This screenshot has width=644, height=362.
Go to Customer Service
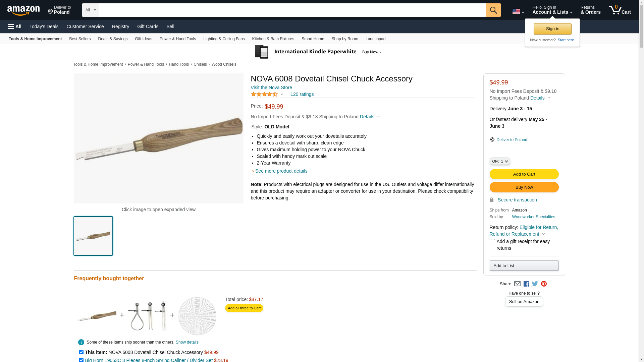[85, 26]
